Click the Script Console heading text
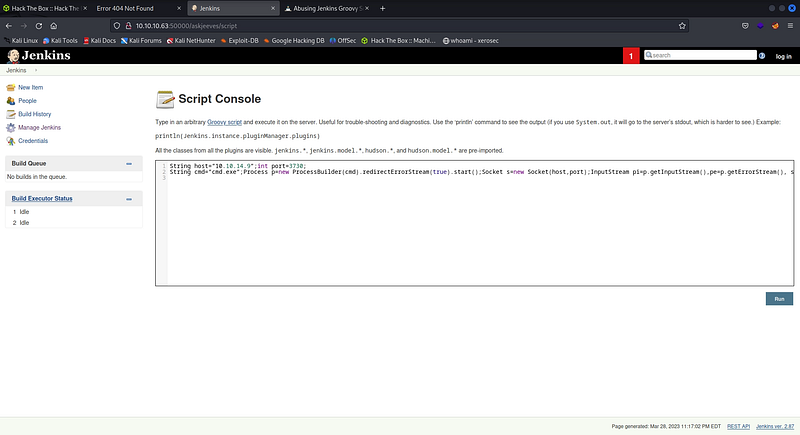 [219, 99]
